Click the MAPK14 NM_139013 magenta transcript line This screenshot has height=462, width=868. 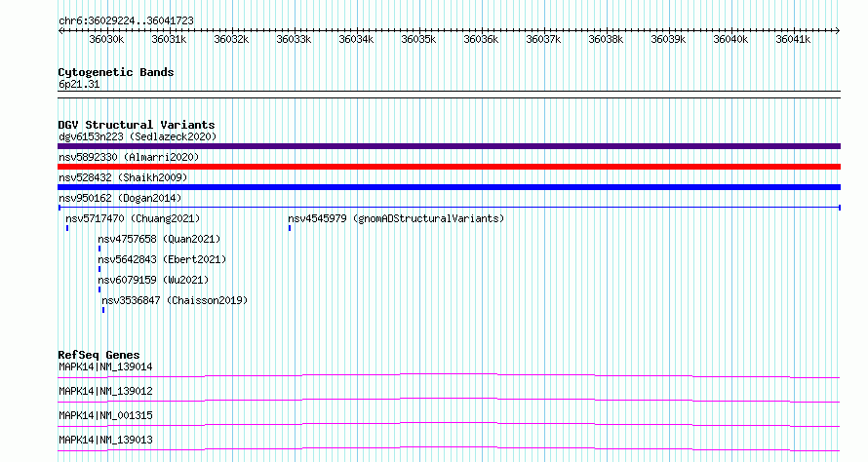point(449,448)
